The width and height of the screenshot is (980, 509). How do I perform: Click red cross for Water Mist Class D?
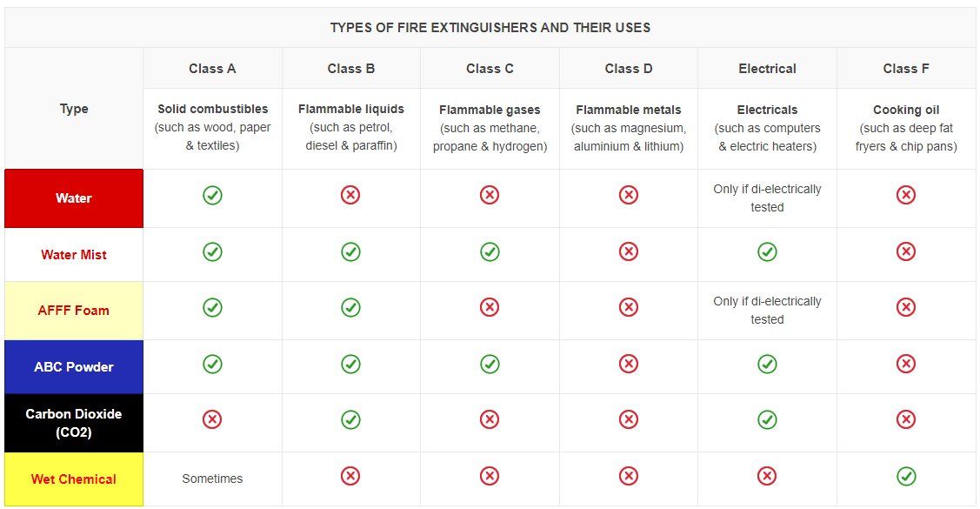[x=628, y=252]
